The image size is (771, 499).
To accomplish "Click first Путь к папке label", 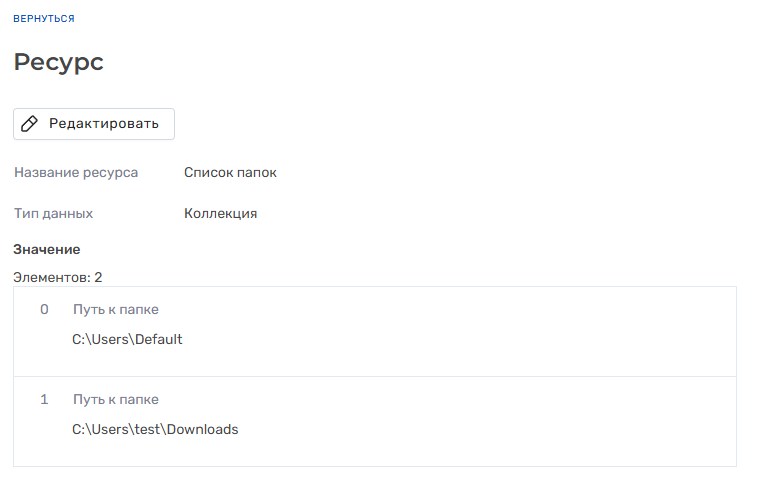I will (115, 310).
